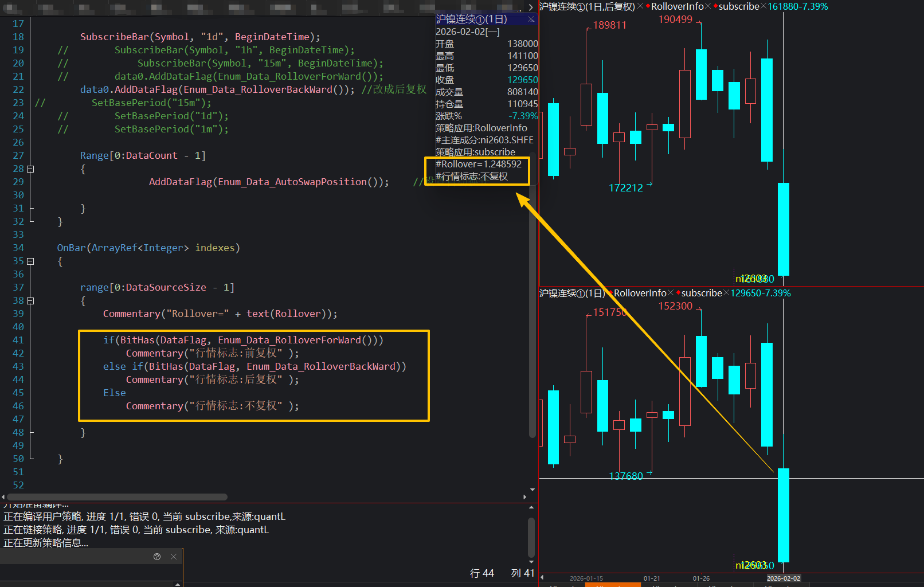Remove RolloverInfo strategy from top chart
The height and width of the screenshot is (587, 924).
click(x=708, y=6)
